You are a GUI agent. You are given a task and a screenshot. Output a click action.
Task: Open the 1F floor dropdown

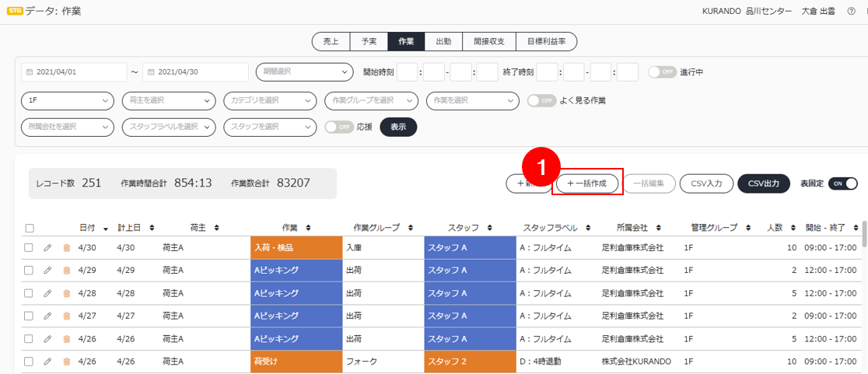pos(67,101)
